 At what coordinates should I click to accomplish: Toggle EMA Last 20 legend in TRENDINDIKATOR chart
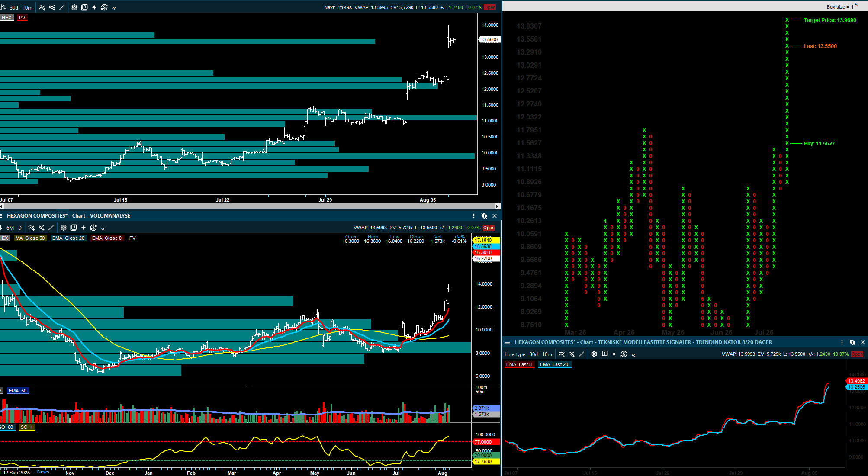coord(554,364)
